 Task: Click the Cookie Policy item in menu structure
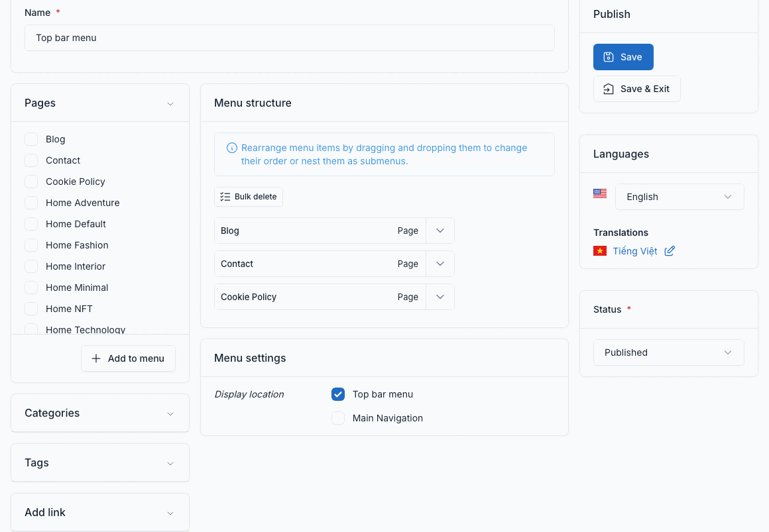pos(320,297)
